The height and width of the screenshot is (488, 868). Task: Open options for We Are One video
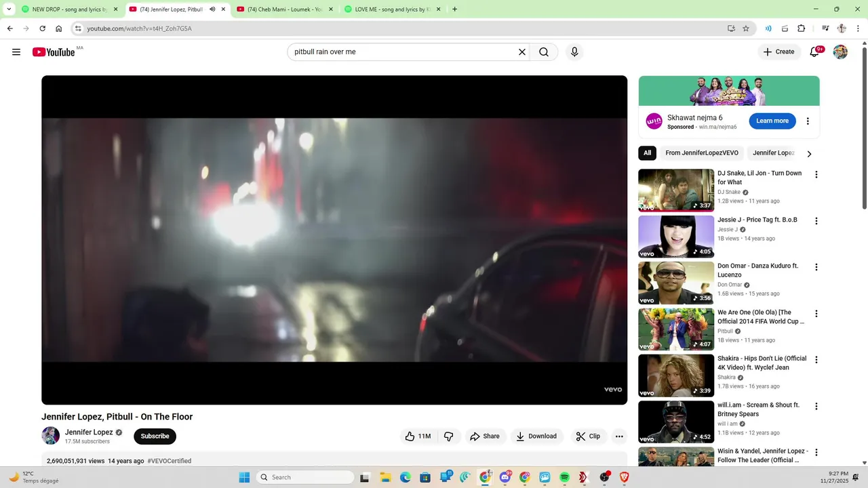point(816,314)
